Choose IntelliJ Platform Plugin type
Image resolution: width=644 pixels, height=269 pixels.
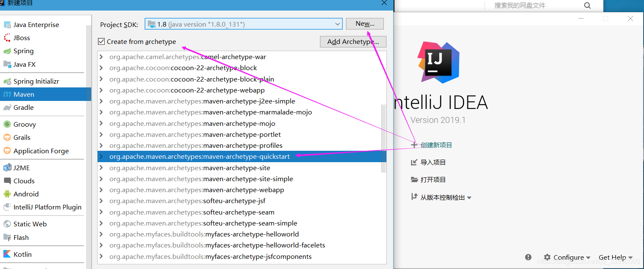point(47,207)
